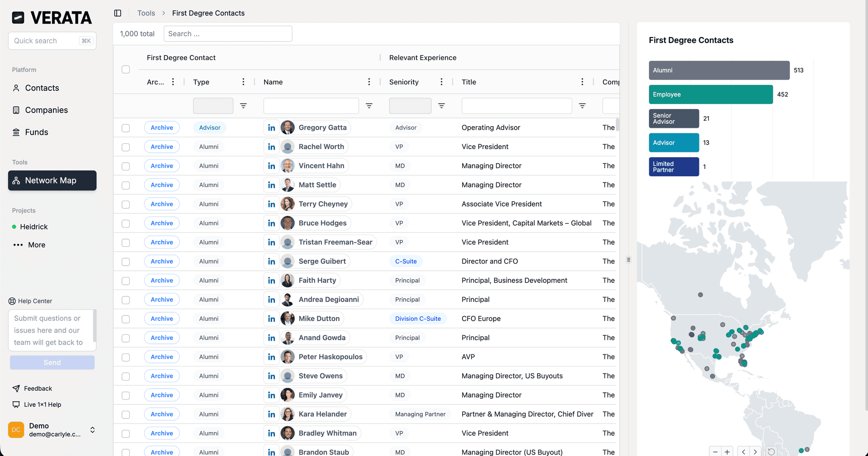This screenshot has height=456, width=868.
Task: Open the Feedback link
Action: click(33, 389)
